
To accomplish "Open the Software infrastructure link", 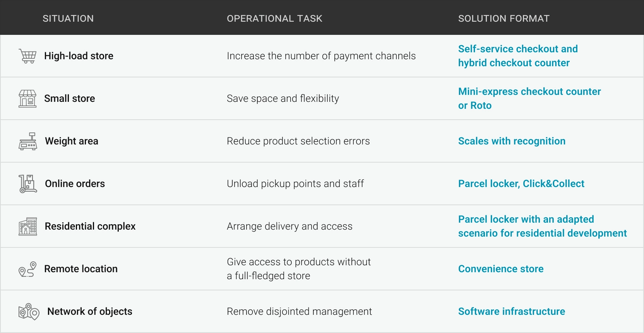I will coord(512,311).
